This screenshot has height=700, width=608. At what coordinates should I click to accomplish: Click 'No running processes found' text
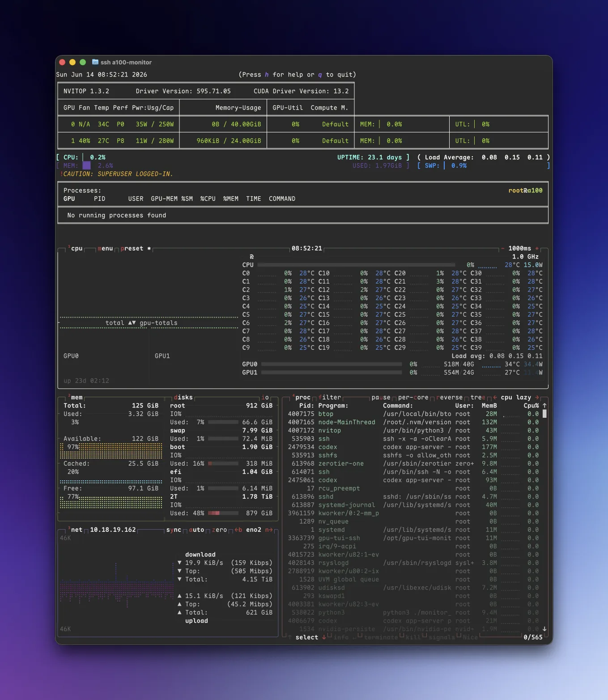(x=117, y=215)
